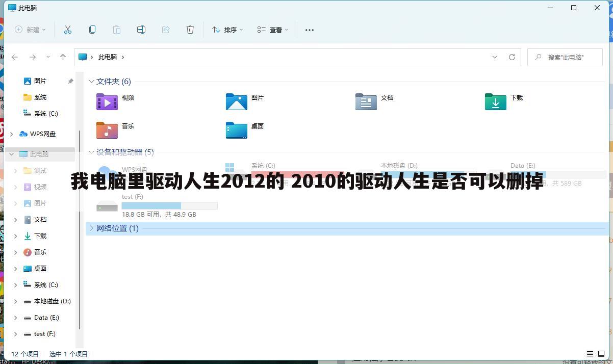Select 系统 (C:) in quick access
The image size is (613, 364).
click(x=40, y=114)
